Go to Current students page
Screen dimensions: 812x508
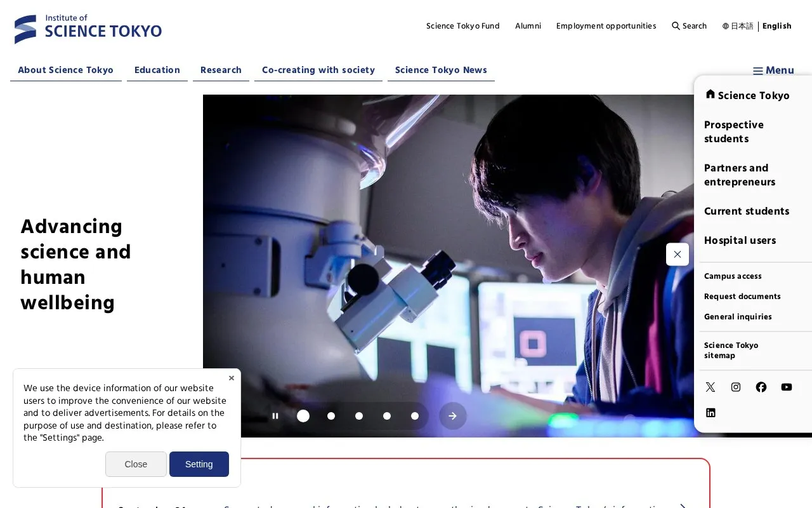(747, 211)
